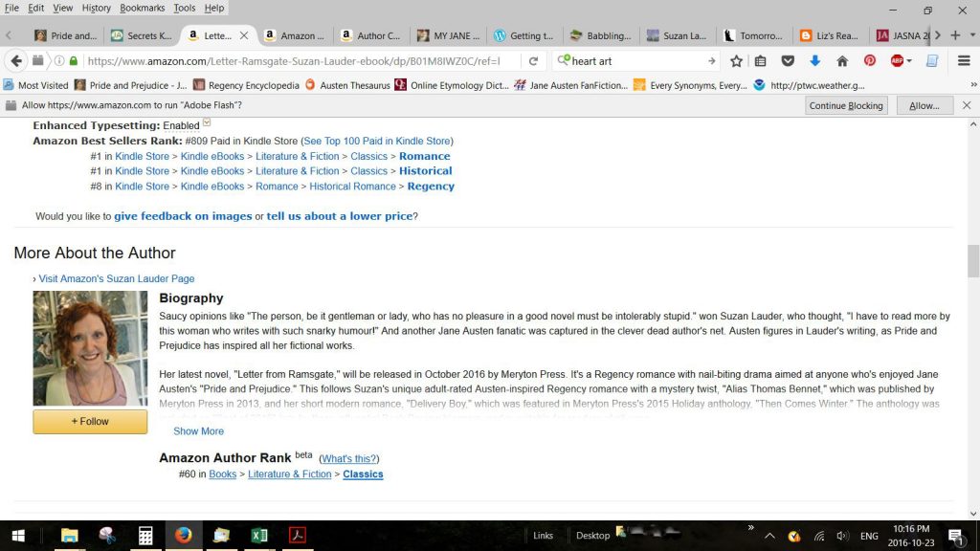Click in the URL address bar
The width and height of the screenshot is (980, 551).
click(294, 61)
